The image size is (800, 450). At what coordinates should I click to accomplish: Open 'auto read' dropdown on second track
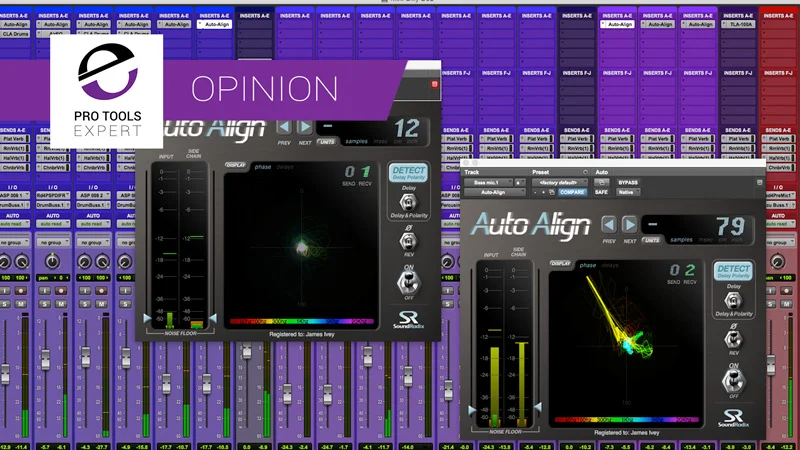coord(53,224)
